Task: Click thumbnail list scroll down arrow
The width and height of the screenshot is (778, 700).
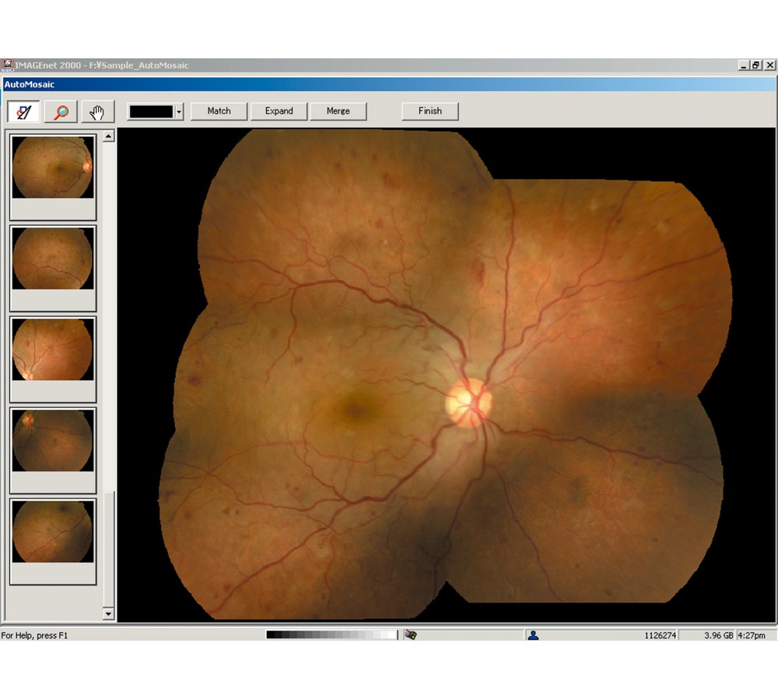Action: [109, 614]
